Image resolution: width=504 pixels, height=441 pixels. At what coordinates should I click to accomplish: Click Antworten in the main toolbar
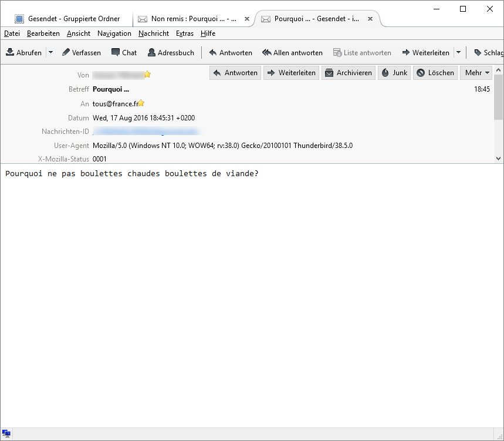(x=231, y=52)
